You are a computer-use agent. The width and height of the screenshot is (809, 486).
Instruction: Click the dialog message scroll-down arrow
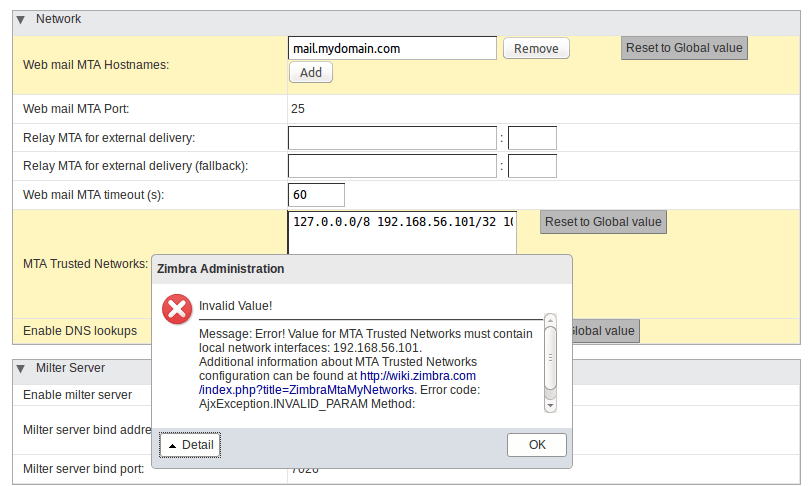click(551, 406)
